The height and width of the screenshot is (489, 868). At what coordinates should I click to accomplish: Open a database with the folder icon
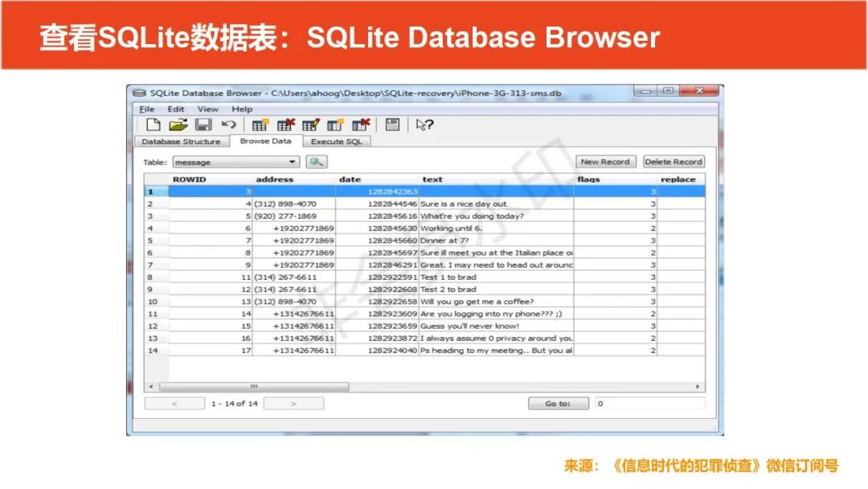pyautogui.click(x=178, y=125)
